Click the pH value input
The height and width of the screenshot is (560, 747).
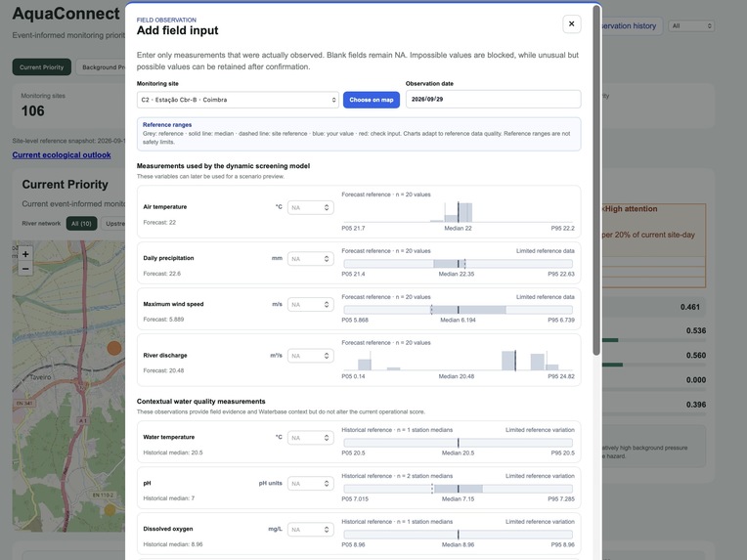click(x=310, y=484)
